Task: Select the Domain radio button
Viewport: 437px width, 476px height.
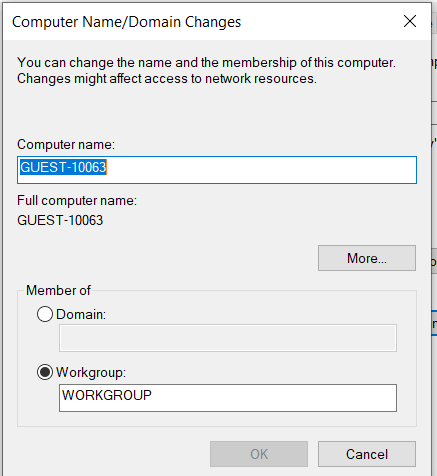Action: tap(45, 314)
